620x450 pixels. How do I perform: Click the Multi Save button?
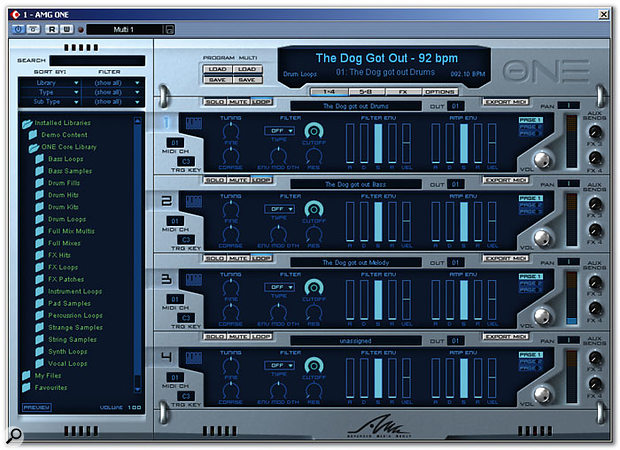point(247,80)
